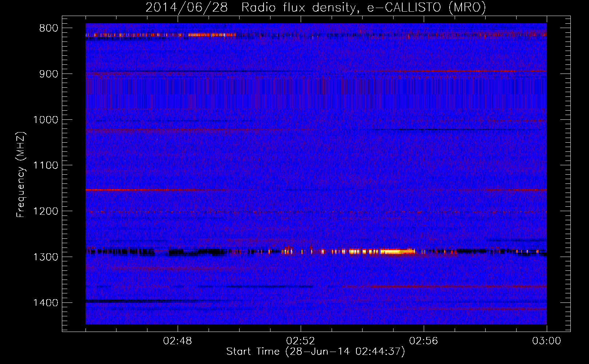Click the "Frequency (MHZ)" axis label
Image resolution: width=589 pixels, height=364 pixels.
tap(21, 174)
